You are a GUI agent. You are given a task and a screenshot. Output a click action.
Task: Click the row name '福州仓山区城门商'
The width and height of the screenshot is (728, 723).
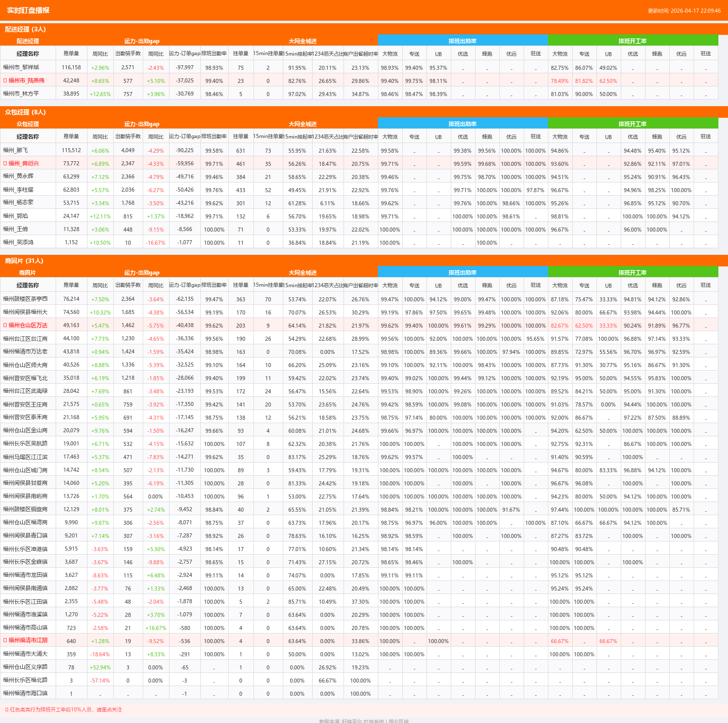pyautogui.click(x=25, y=470)
